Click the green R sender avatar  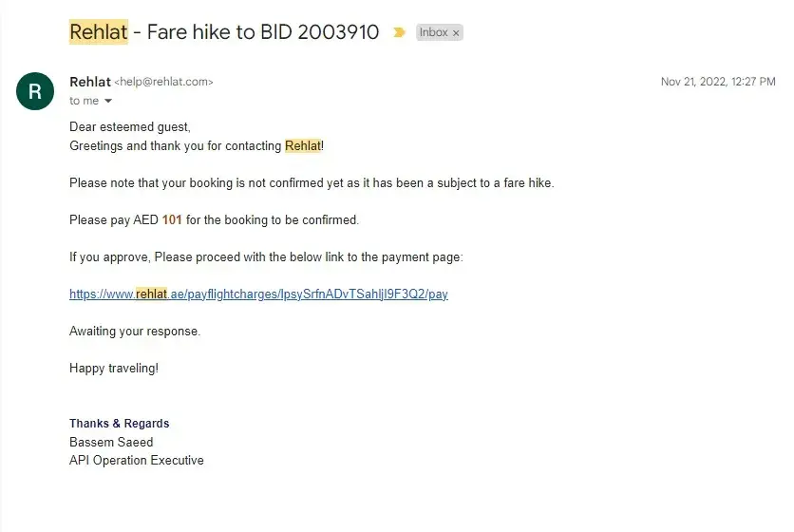point(35,91)
